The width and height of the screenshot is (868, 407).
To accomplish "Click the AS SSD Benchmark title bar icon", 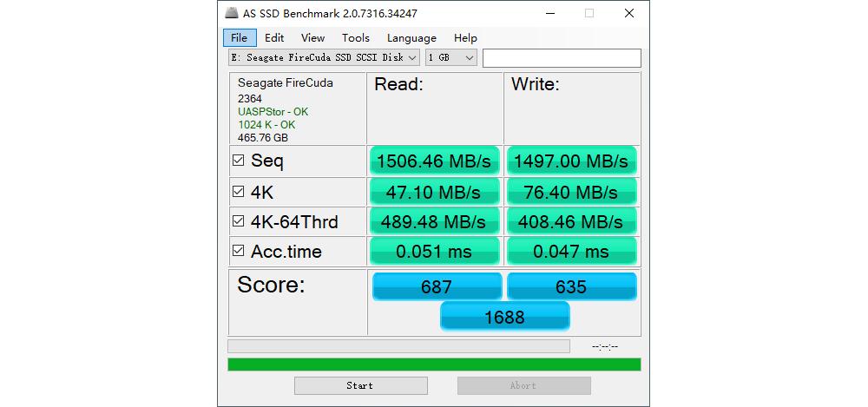I will [232, 13].
